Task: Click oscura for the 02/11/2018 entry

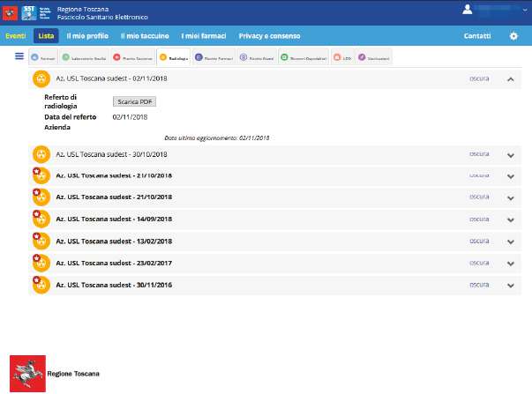Action: tap(479, 78)
